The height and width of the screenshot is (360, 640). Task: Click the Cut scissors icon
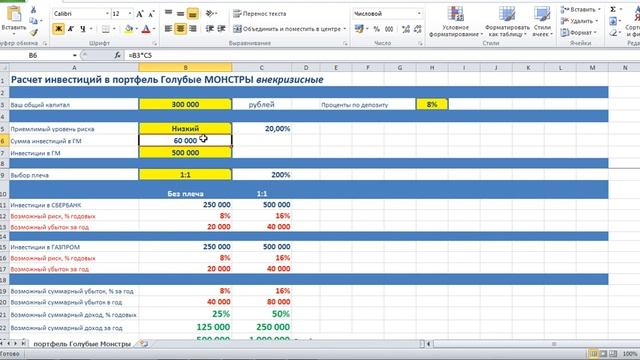click(33, 10)
